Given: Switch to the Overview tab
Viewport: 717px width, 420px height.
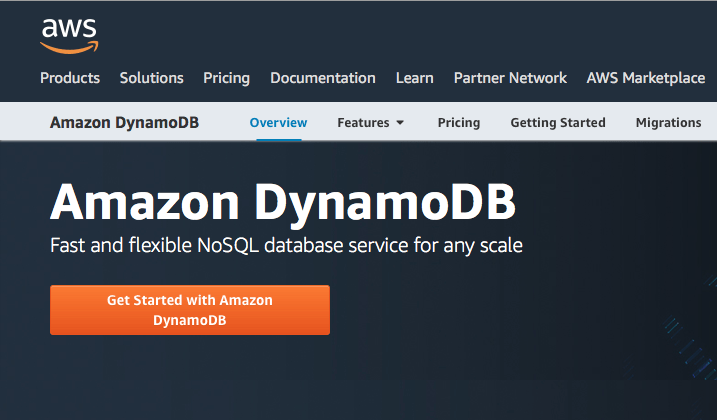Looking at the screenshot, I should 278,123.
